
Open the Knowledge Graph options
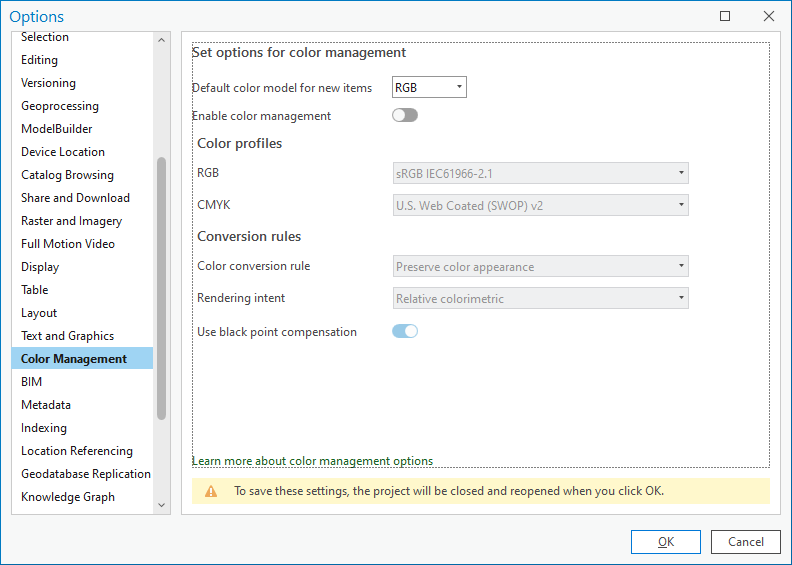coord(68,497)
